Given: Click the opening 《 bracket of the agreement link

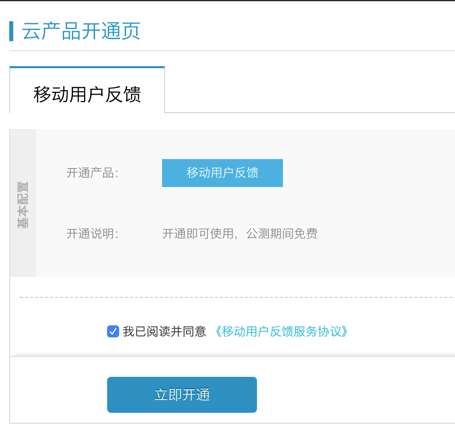Looking at the screenshot, I should [x=217, y=331].
